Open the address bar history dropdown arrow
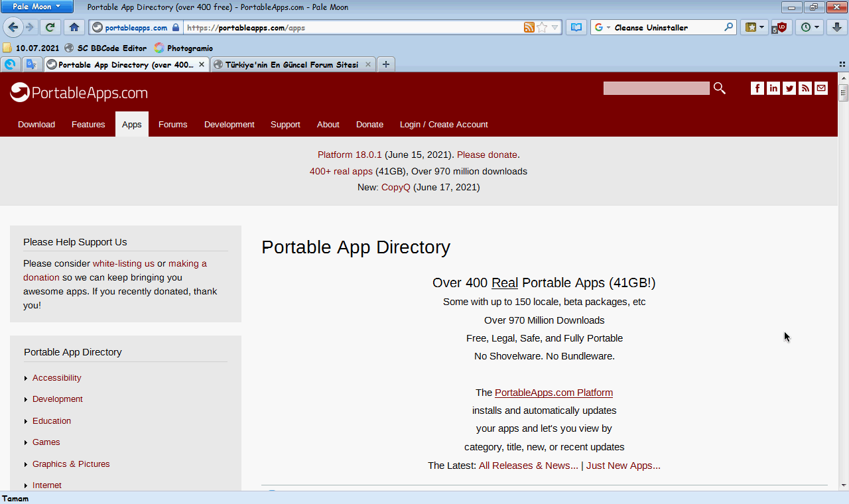The image size is (849, 504). pos(555,27)
